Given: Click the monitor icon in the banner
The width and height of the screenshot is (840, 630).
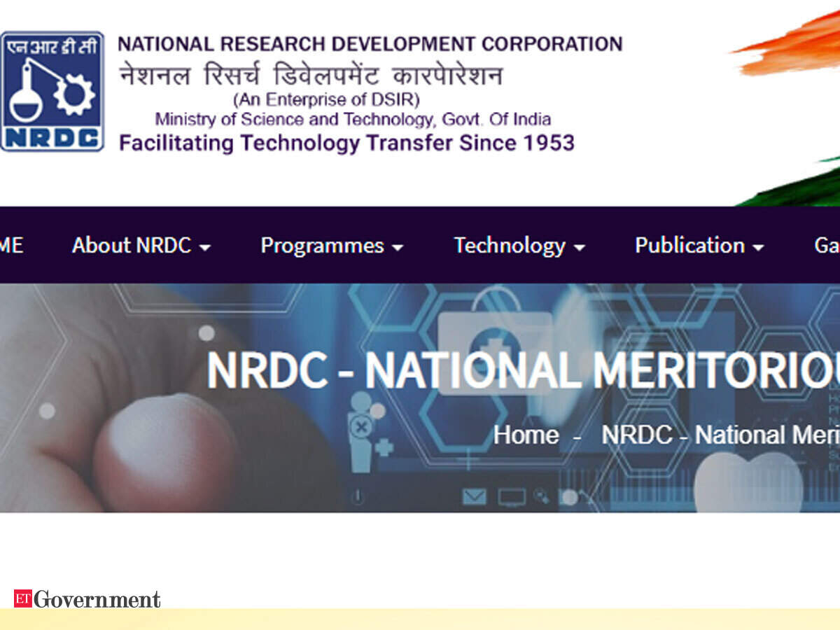Looking at the screenshot, I should (x=512, y=497).
